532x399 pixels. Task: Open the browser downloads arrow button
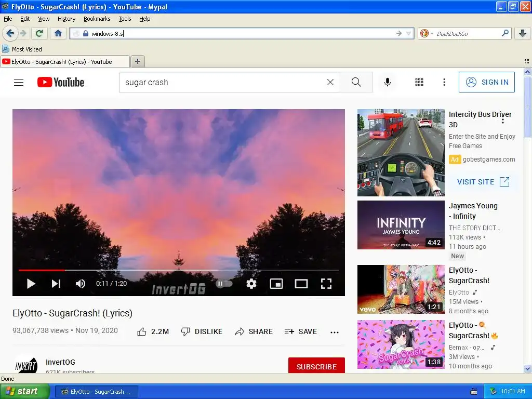(523, 33)
